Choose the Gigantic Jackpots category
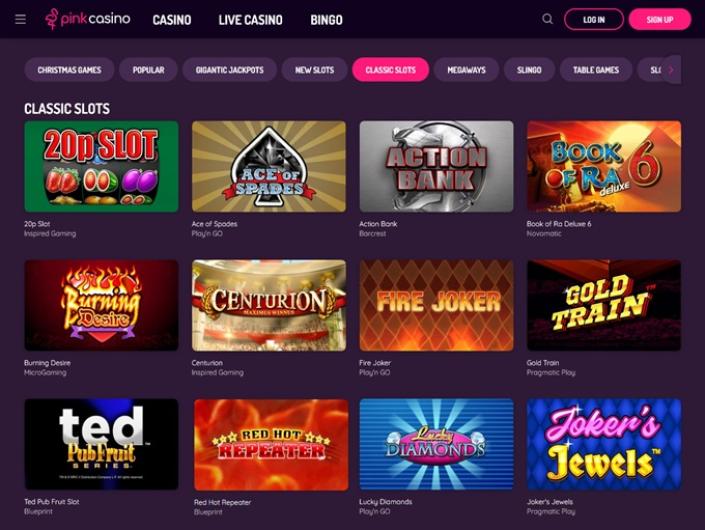The height and width of the screenshot is (530, 705). (x=230, y=70)
